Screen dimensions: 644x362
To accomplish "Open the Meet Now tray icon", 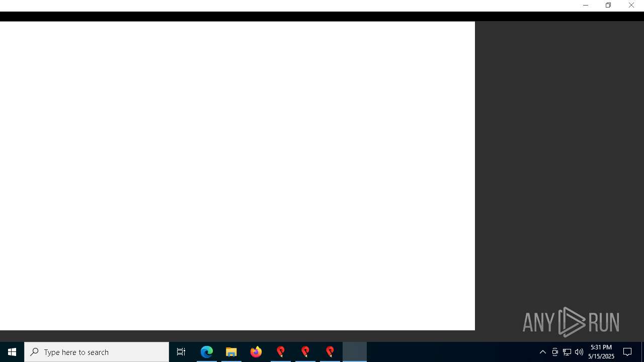I will 555,352.
